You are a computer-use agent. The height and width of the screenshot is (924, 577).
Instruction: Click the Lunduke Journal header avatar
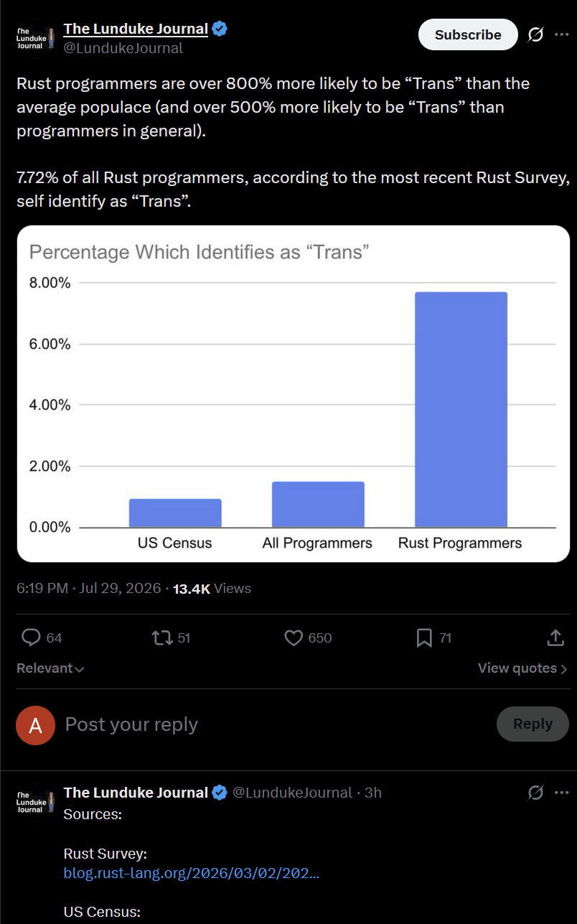(35, 39)
